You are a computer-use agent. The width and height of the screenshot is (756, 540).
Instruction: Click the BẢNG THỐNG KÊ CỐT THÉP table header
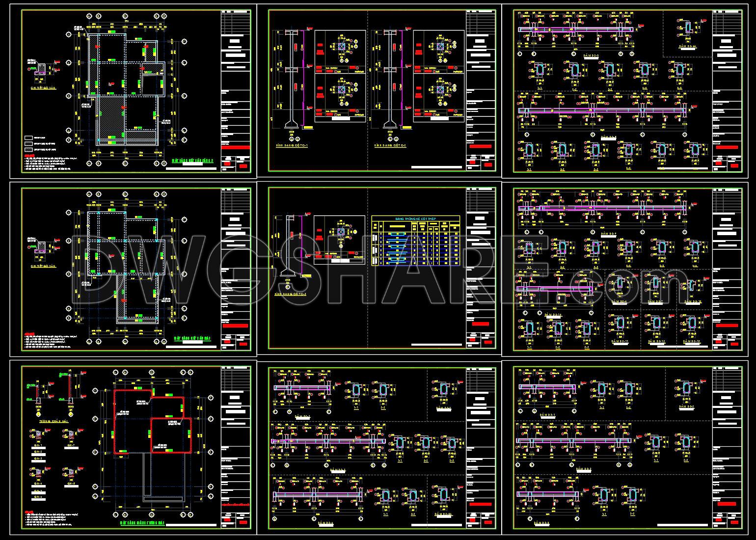click(415, 218)
